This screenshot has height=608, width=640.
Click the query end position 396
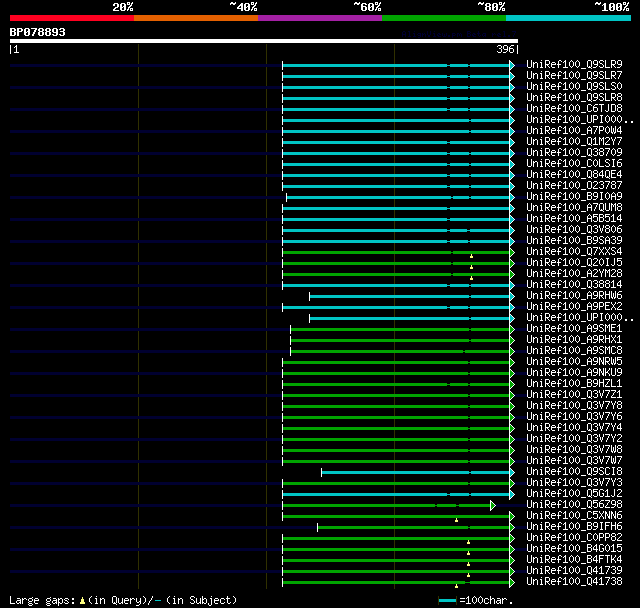(x=505, y=49)
